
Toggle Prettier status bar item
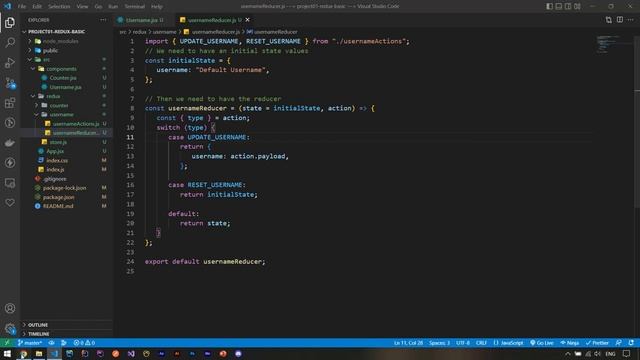click(x=597, y=343)
